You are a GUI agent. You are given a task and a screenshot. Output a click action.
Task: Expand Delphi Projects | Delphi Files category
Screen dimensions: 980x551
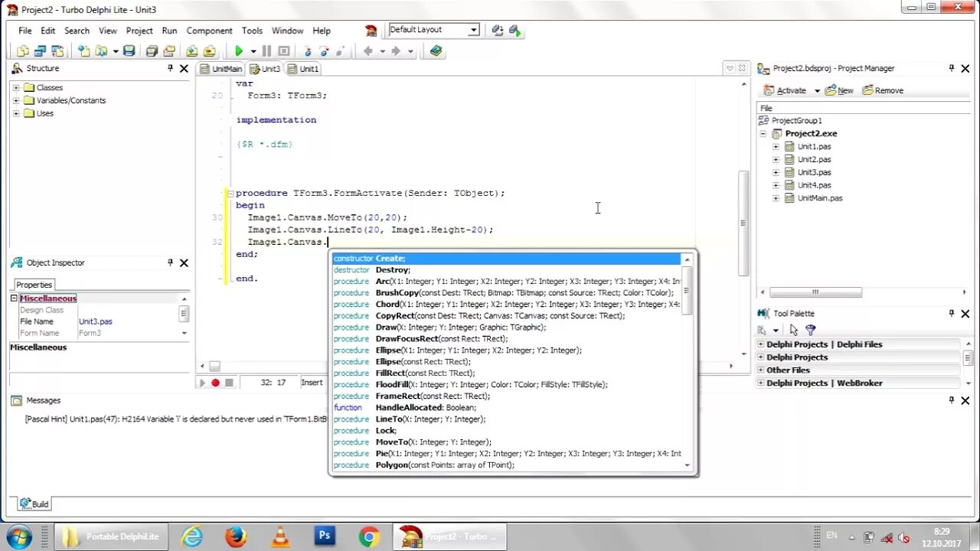[761, 344]
